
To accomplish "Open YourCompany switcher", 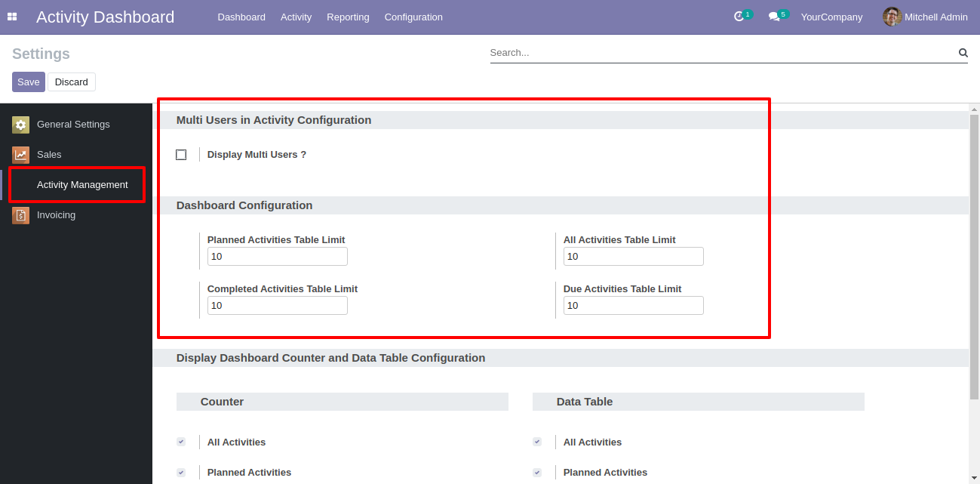I will 831,17.
